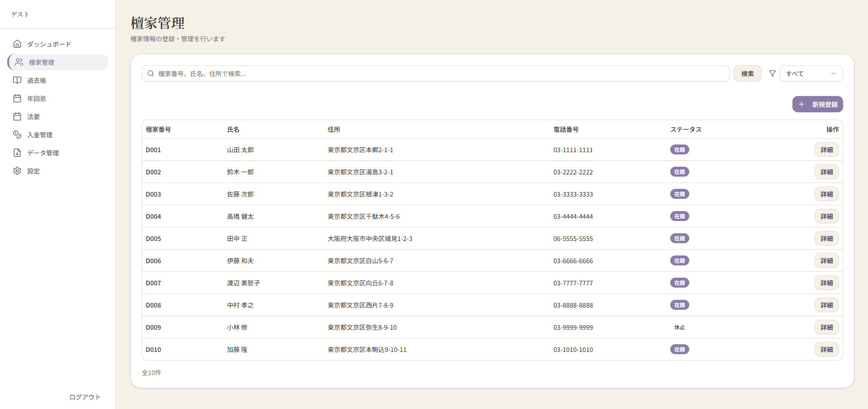Click the 設定 gear icon

[17, 171]
